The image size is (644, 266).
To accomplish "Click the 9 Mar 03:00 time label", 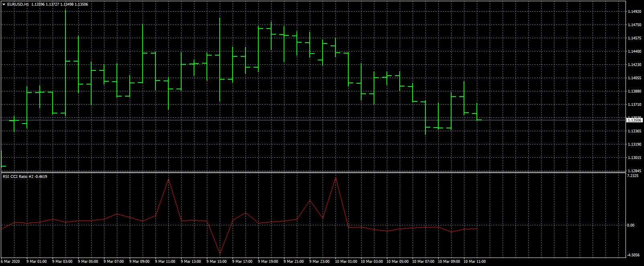I will (x=62, y=262).
